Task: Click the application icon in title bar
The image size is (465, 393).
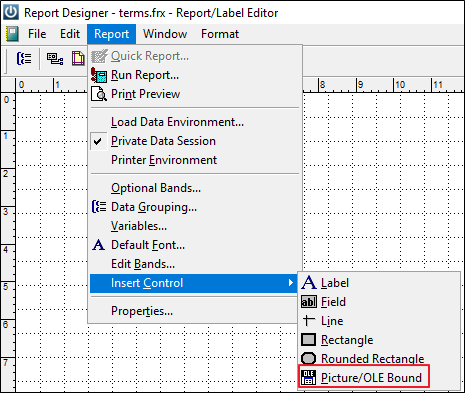Action: 11,12
